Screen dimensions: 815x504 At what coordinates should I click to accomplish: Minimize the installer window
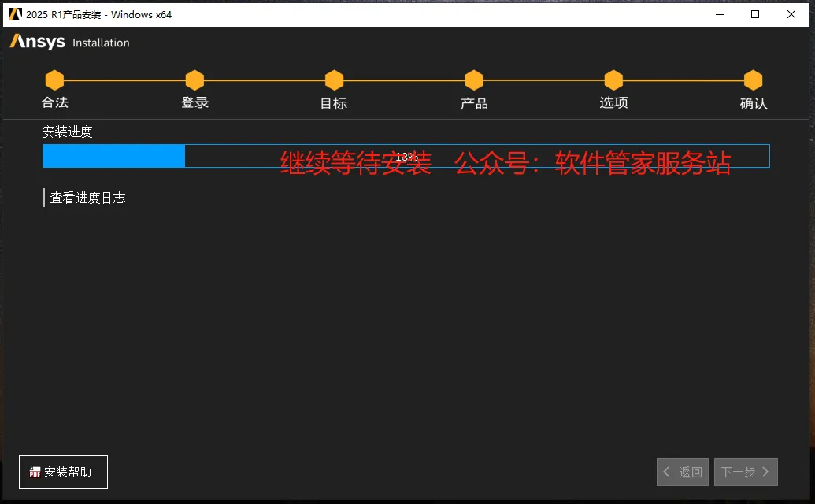point(720,14)
